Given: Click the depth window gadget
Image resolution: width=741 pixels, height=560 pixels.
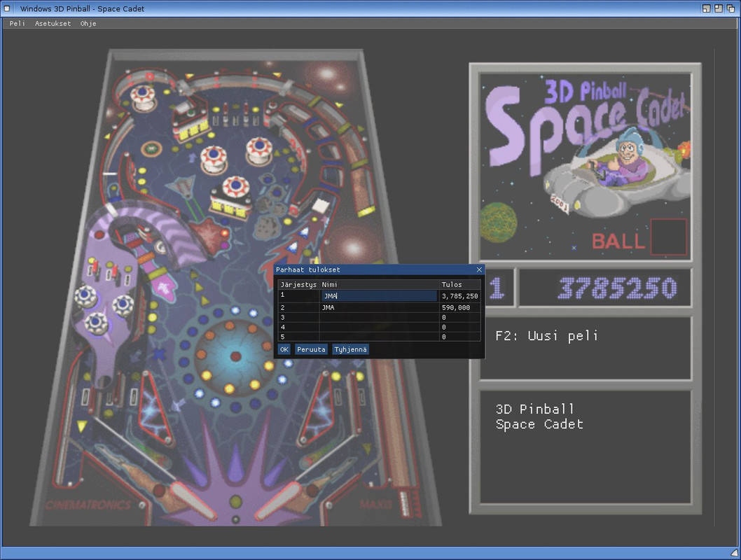Looking at the screenshot, I should click(x=730, y=8).
